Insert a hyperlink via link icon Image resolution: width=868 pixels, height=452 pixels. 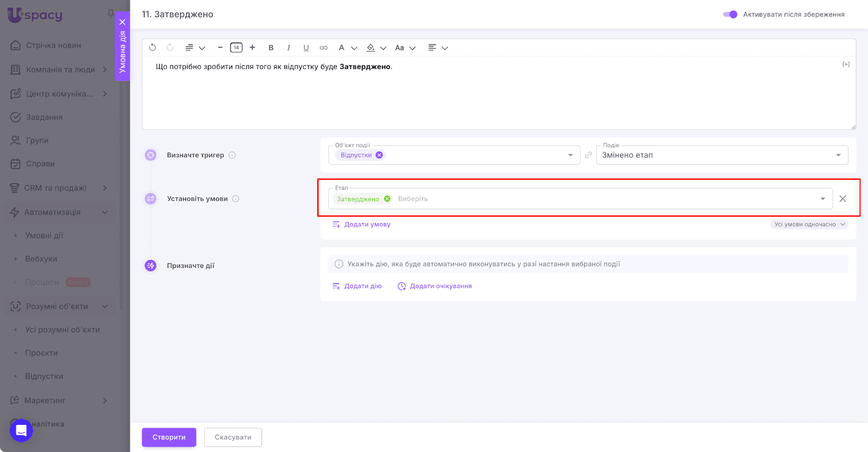click(x=323, y=48)
